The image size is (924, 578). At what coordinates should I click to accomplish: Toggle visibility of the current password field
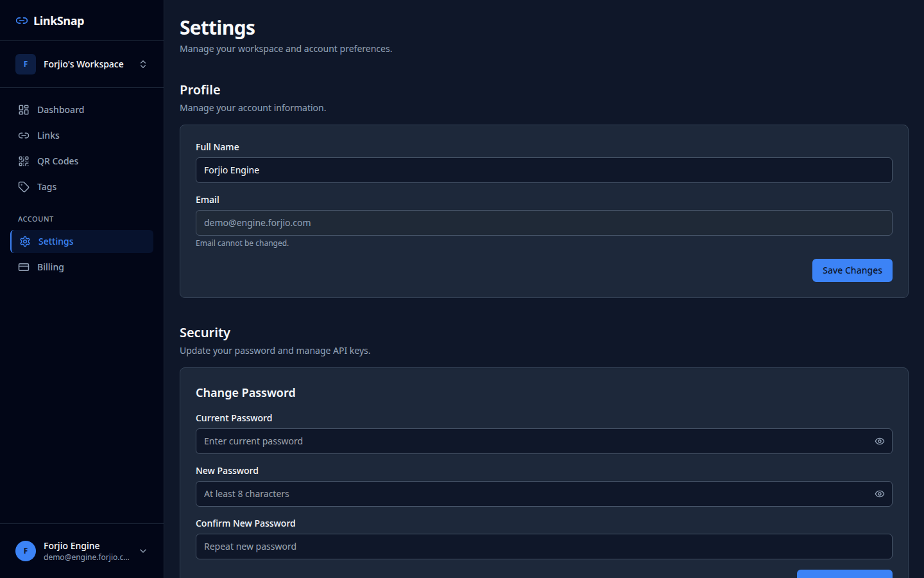pyautogui.click(x=879, y=441)
